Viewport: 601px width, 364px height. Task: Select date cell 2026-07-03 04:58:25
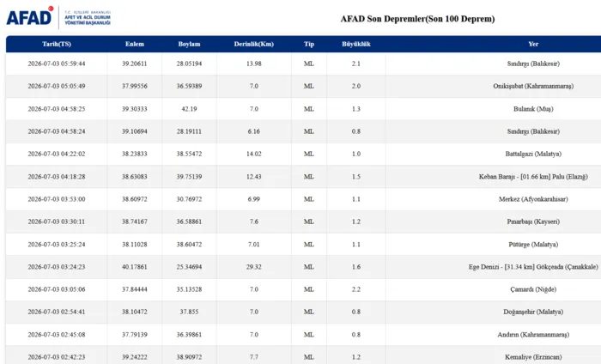[57, 109]
